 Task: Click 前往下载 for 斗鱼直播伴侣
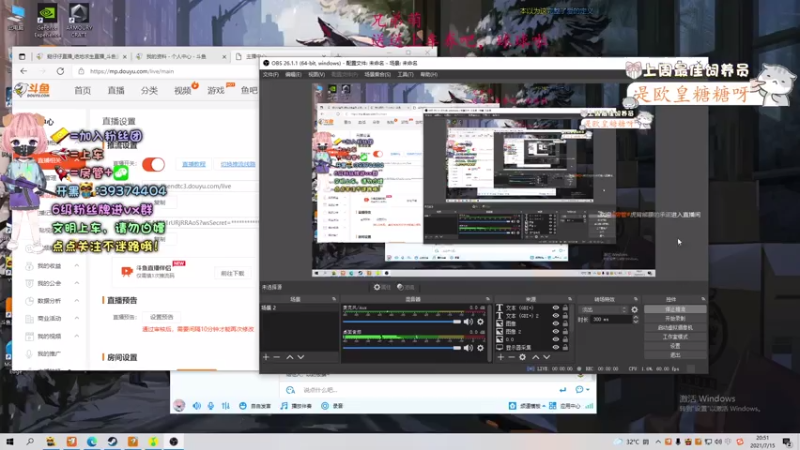click(232, 273)
